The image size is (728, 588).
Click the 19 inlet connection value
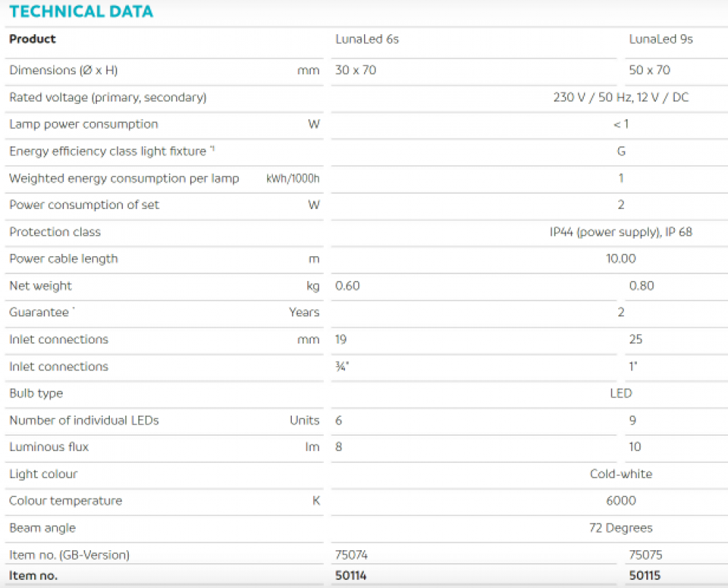341,339
